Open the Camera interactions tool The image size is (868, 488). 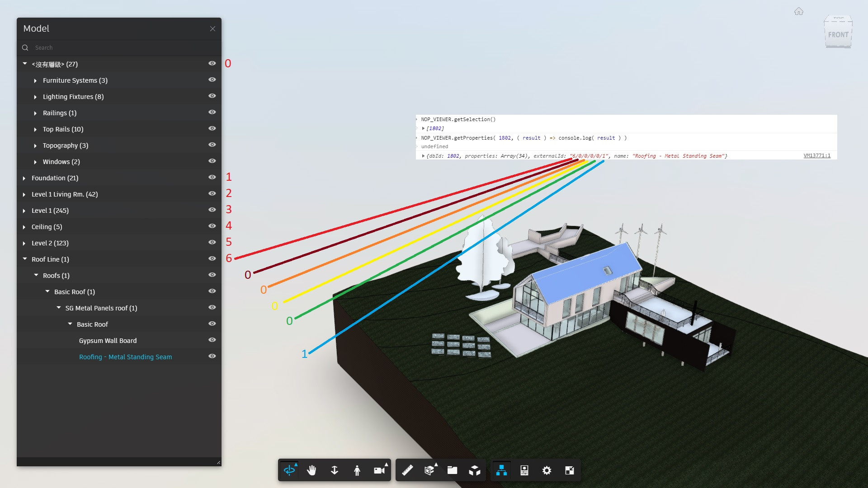[x=379, y=470]
